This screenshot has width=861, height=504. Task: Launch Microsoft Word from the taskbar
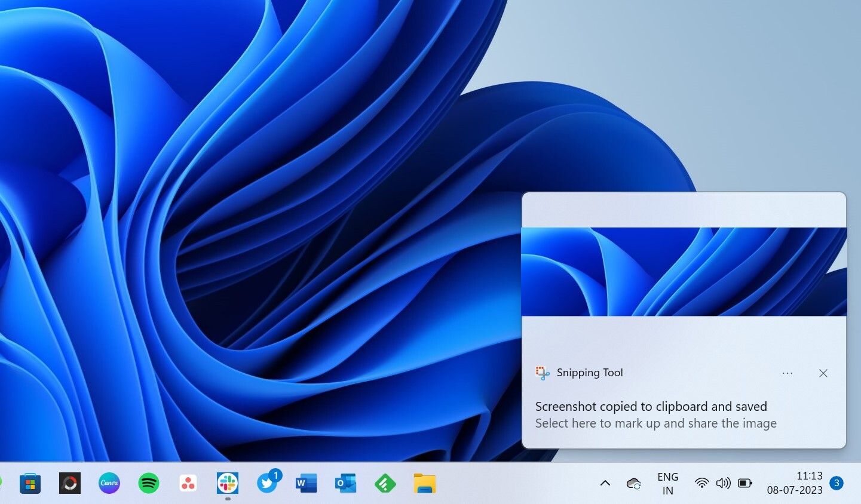click(x=307, y=483)
